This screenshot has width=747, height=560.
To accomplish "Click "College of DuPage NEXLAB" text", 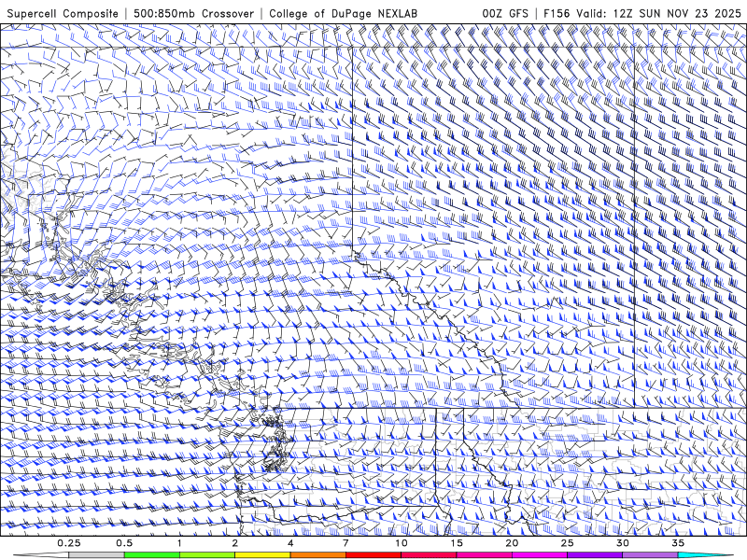I will tap(343, 13).
